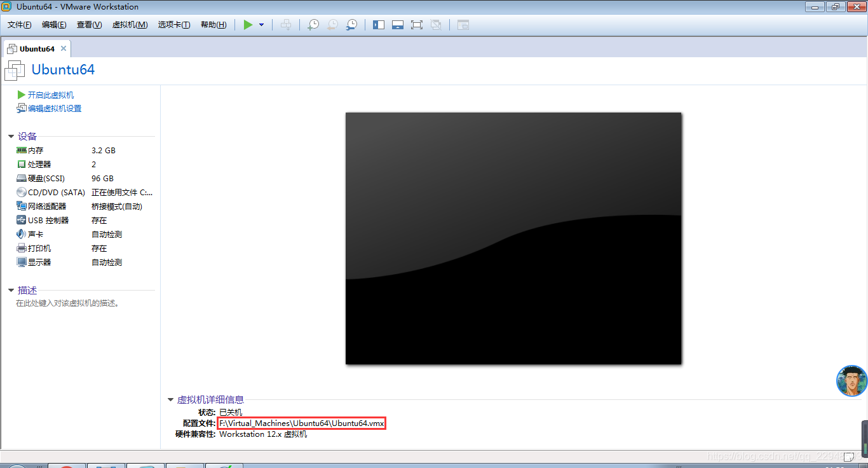
Task: Select the 处理器 processor device row
Action: tap(85, 165)
